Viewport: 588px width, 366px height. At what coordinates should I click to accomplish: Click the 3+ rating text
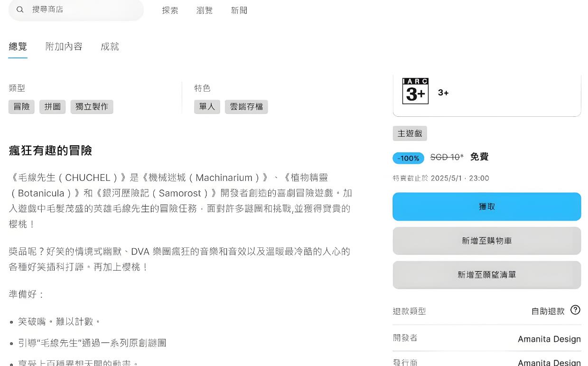coord(443,93)
